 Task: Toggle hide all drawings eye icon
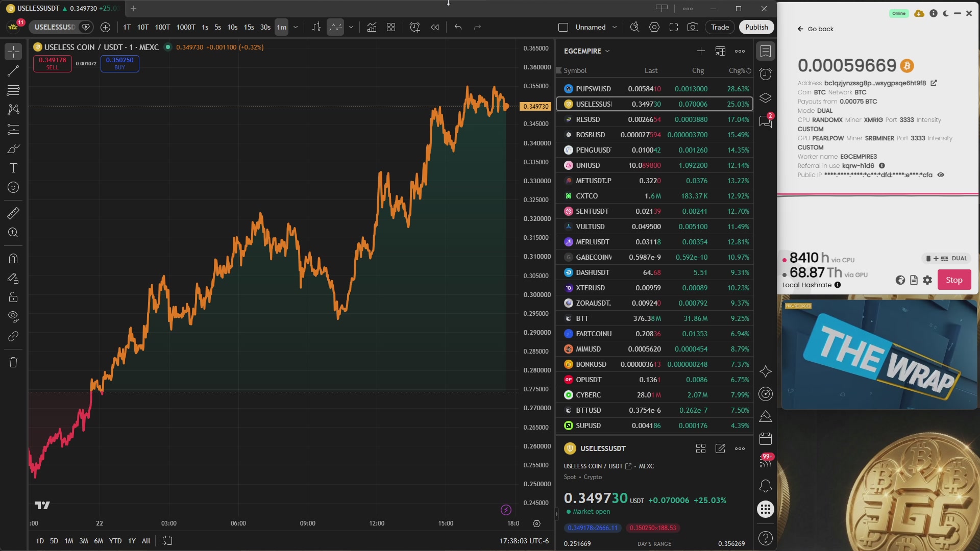coord(13,317)
